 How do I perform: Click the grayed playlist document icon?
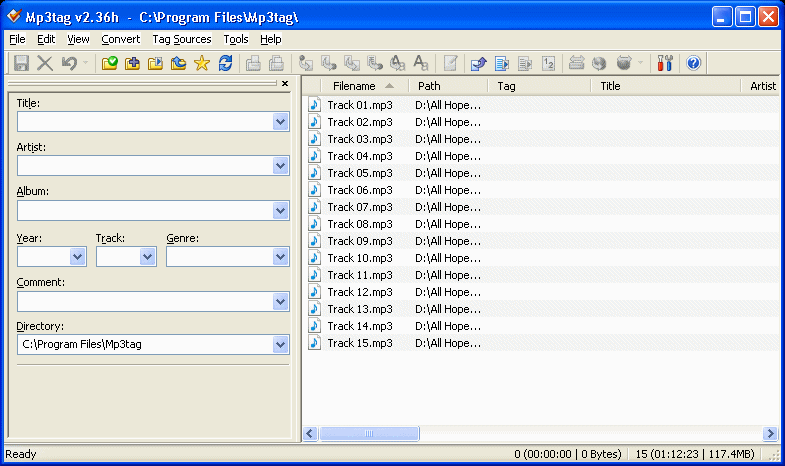pos(525,63)
